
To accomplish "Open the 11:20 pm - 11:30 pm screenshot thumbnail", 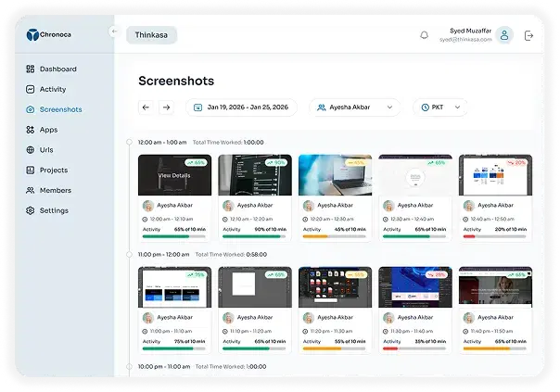I will click(x=335, y=287).
